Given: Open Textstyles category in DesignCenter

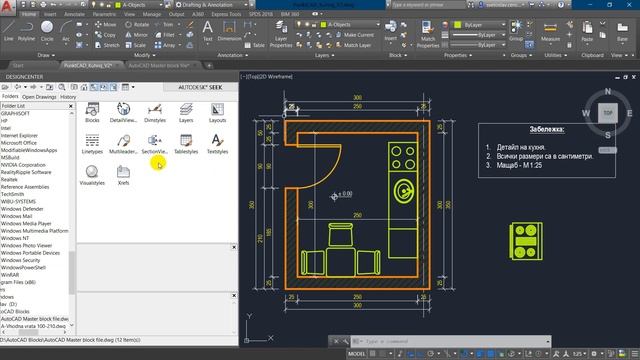Looking at the screenshot, I should (x=218, y=144).
